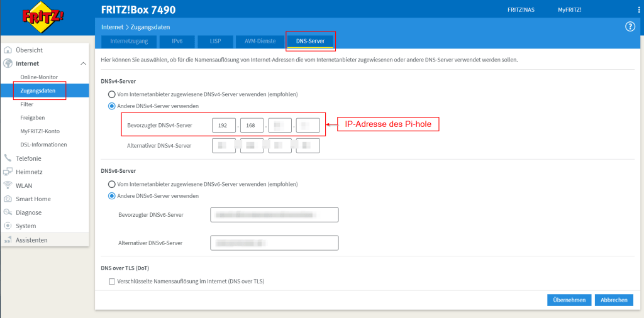Collapse the Internet menu chevron
644x318 pixels.
click(x=83, y=63)
